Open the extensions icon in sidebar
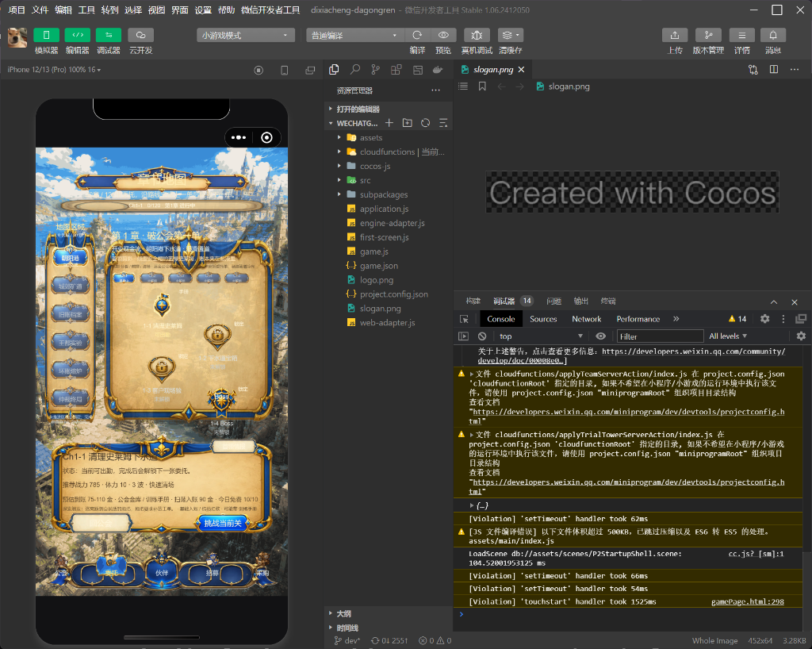 396,69
